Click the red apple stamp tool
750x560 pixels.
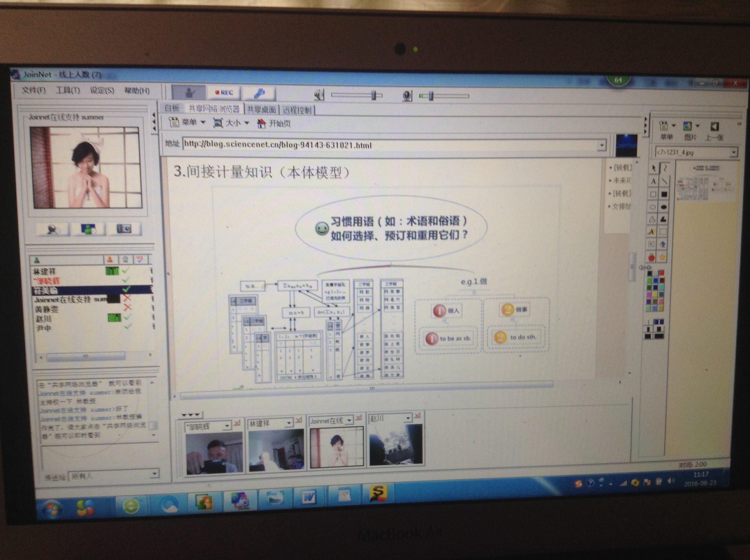point(651,258)
